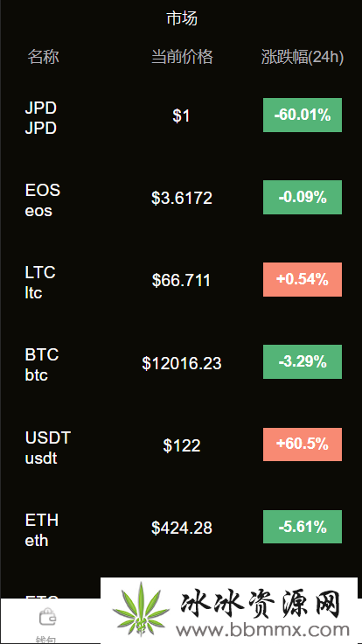This screenshot has width=362, height=644.
Task: Sort by 涨跌幅(24h) column header
Action: pyautogui.click(x=303, y=57)
